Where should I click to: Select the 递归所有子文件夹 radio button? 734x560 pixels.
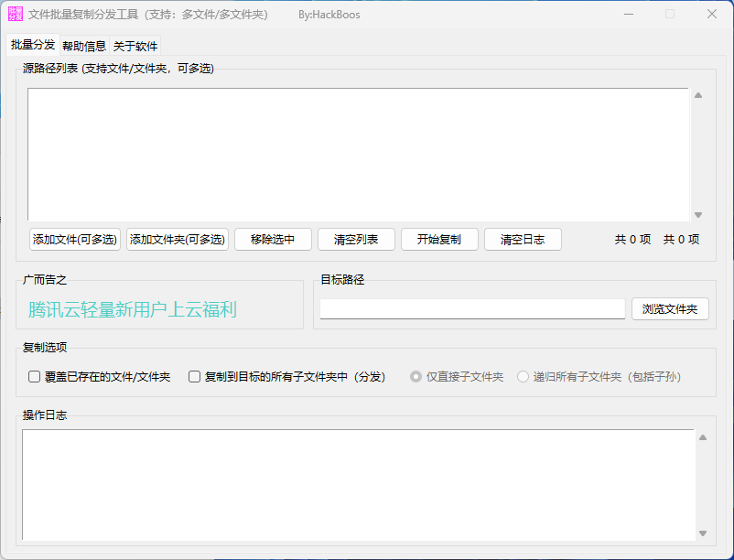523,376
